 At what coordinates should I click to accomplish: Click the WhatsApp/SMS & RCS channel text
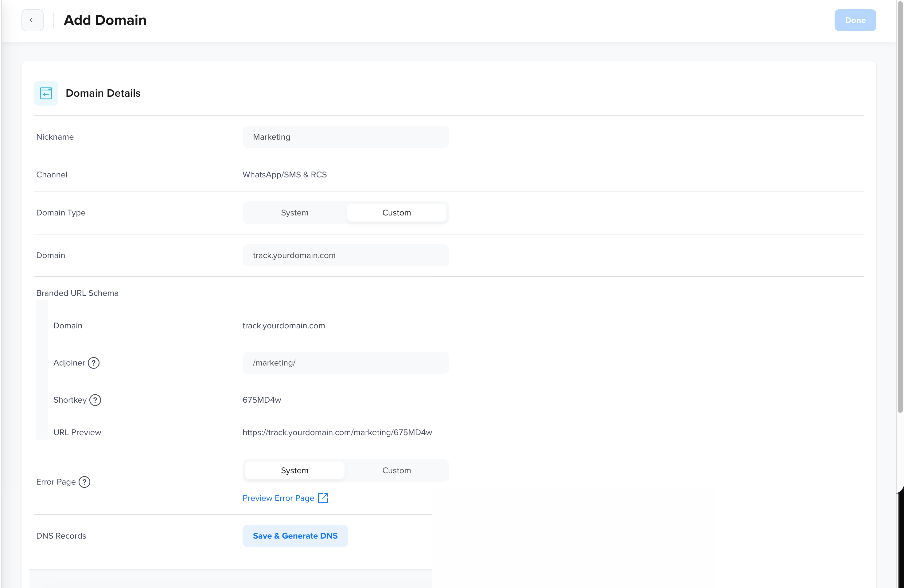click(x=284, y=175)
